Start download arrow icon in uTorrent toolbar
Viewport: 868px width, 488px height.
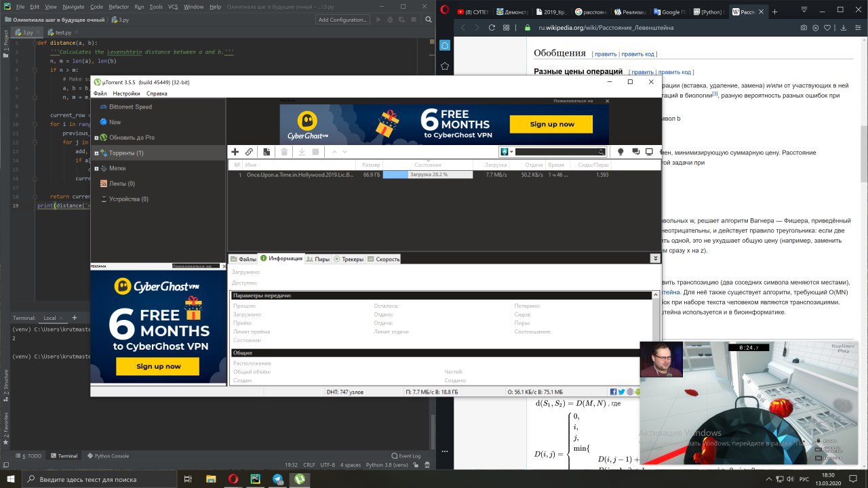[302, 152]
